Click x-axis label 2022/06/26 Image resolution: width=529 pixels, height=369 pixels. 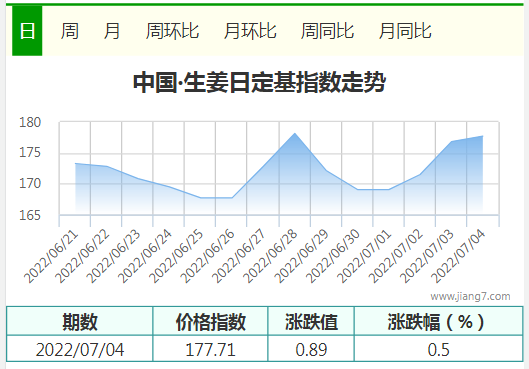tap(207, 257)
